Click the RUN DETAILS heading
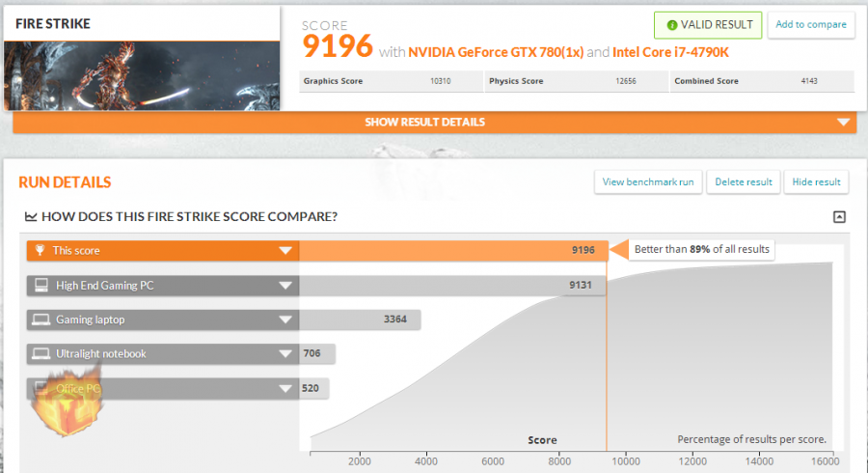Image resolution: width=868 pixels, height=473 pixels. click(x=65, y=182)
